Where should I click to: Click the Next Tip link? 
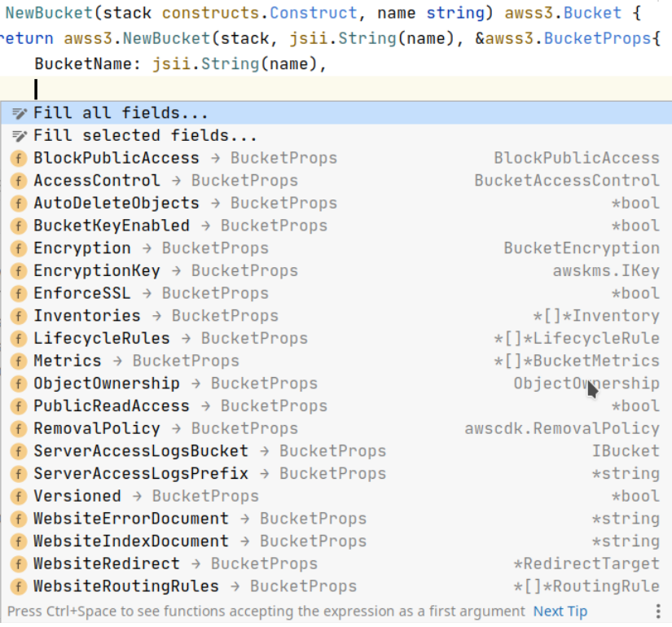pyautogui.click(x=560, y=612)
